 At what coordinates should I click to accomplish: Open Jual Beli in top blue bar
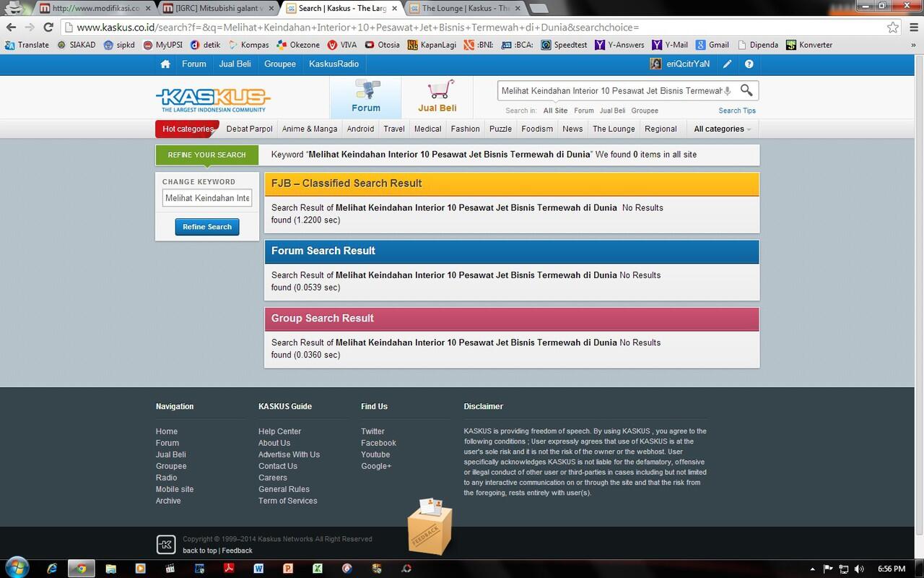coord(235,64)
